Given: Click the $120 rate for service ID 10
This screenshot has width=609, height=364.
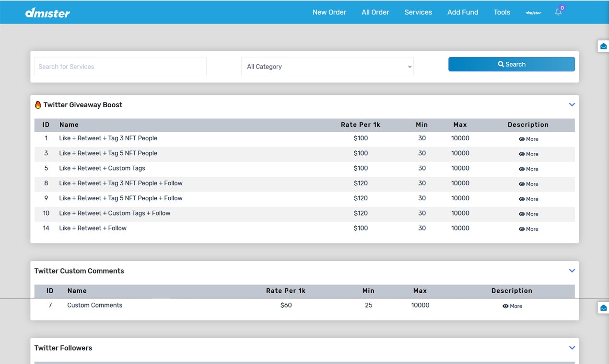Looking at the screenshot, I should coord(361,213).
